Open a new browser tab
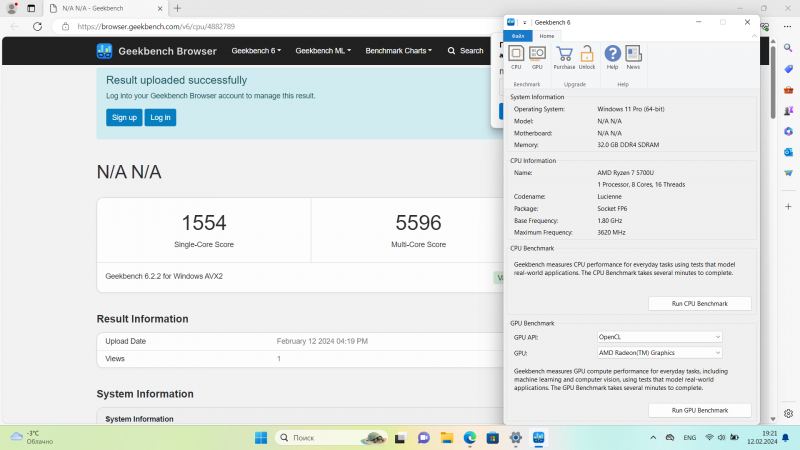Image resolution: width=800 pixels, height=450 pixels. pos(177,8)
